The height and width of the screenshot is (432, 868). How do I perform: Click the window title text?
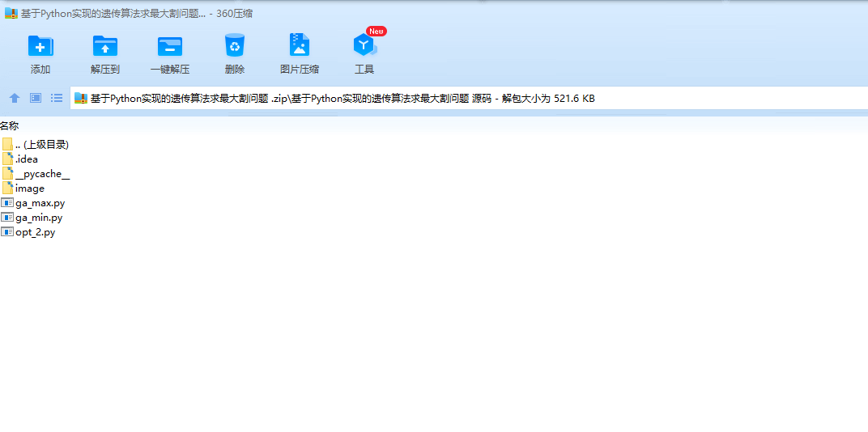pyautogui.click(x=137, y=14)
